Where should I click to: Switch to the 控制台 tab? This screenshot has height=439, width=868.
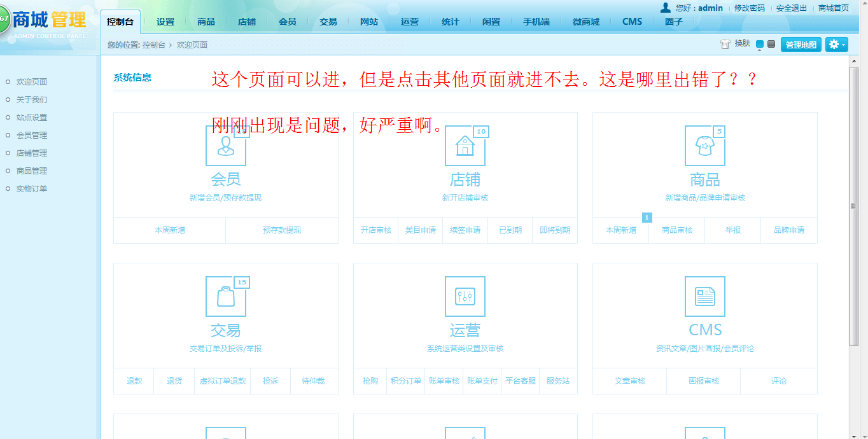120,22
